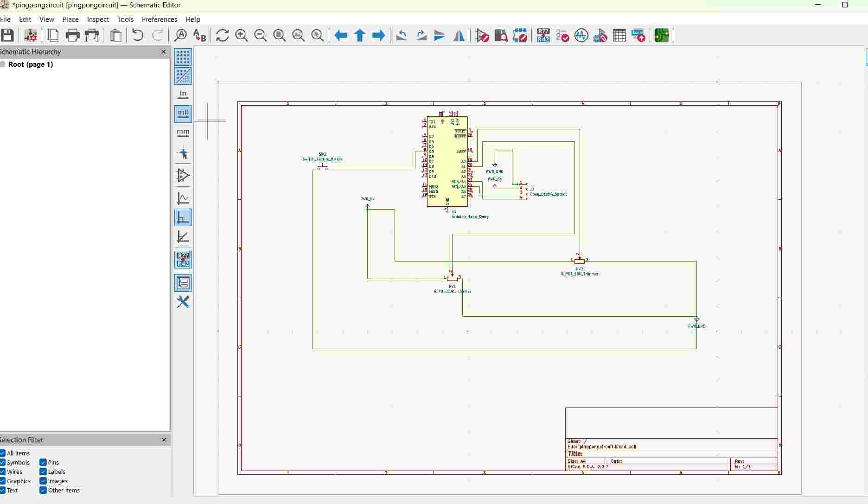Switch to the PCB editor
This screenshot has width=868, height=504.
tap(662, 35)
